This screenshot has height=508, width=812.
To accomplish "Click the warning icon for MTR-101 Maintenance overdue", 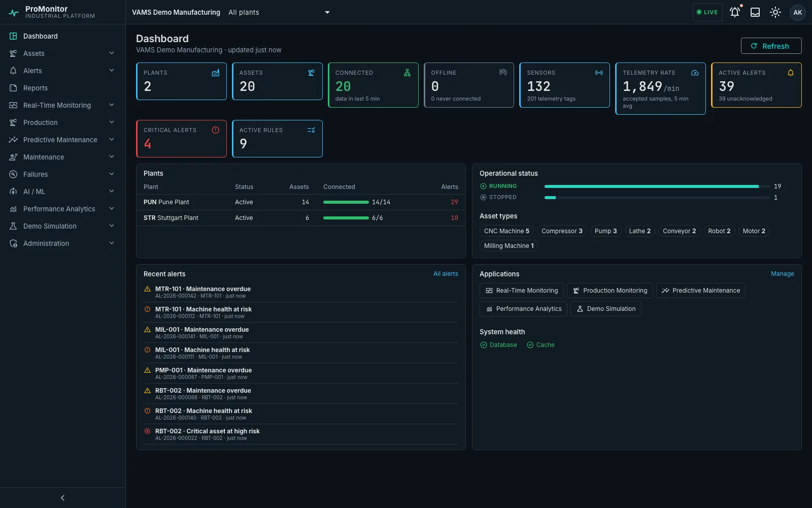I will click(x=148, y=289).
